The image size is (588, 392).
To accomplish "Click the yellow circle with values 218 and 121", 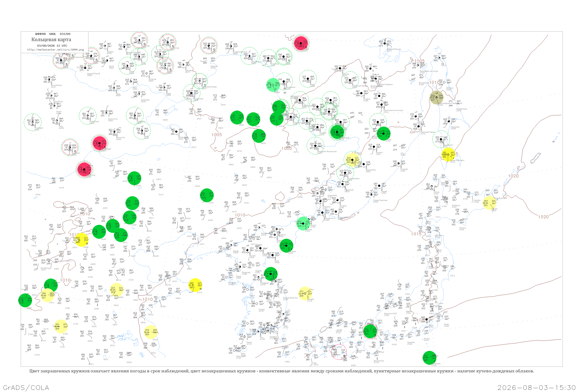I will (352, 160).
